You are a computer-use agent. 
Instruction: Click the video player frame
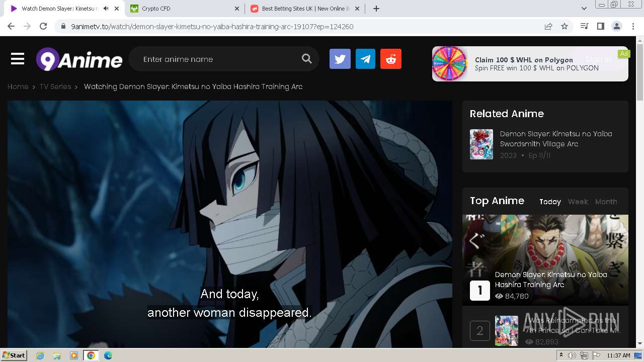click(230, 224)
